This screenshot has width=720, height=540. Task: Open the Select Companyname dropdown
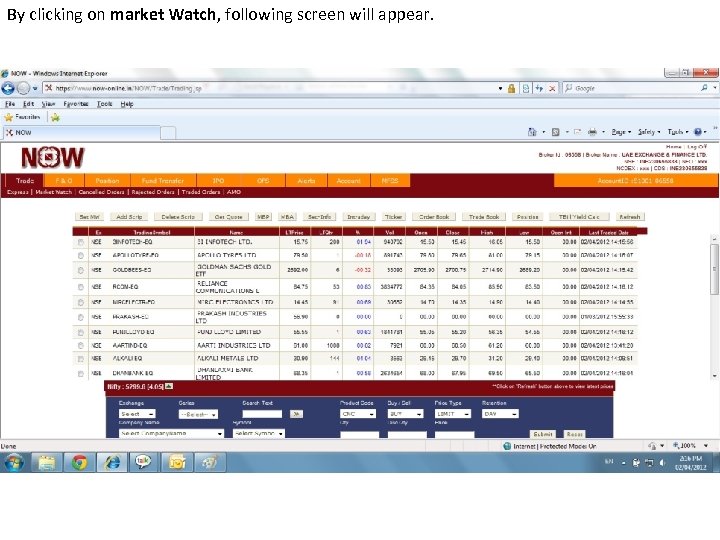pos(171,433)
